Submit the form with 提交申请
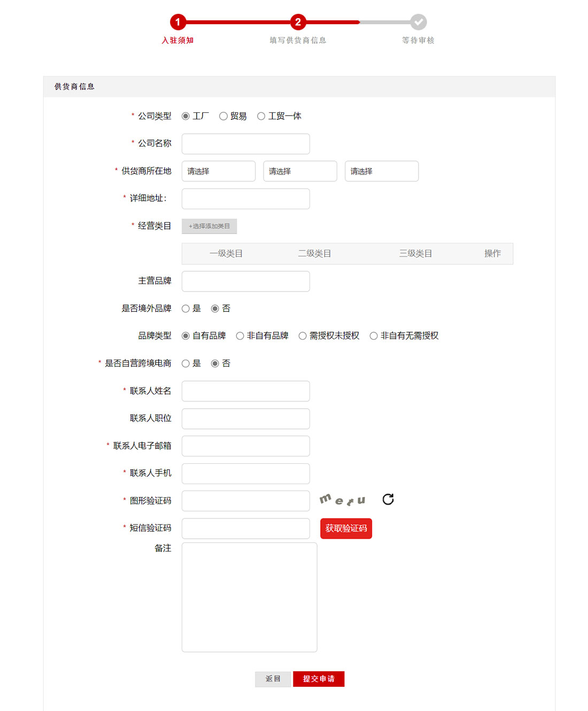 pyautogui.click(x=319, y=679)
